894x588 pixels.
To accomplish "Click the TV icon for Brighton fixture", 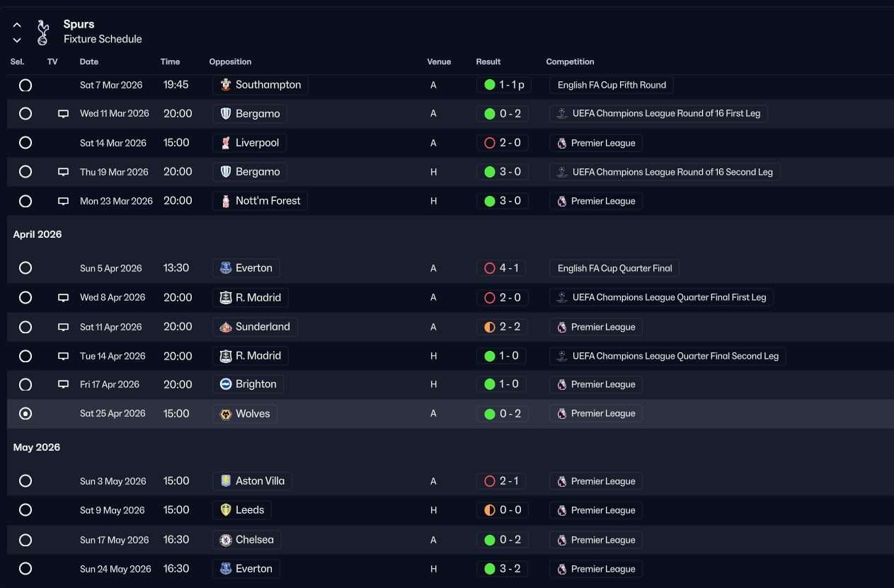I will (x=64, y=384).
